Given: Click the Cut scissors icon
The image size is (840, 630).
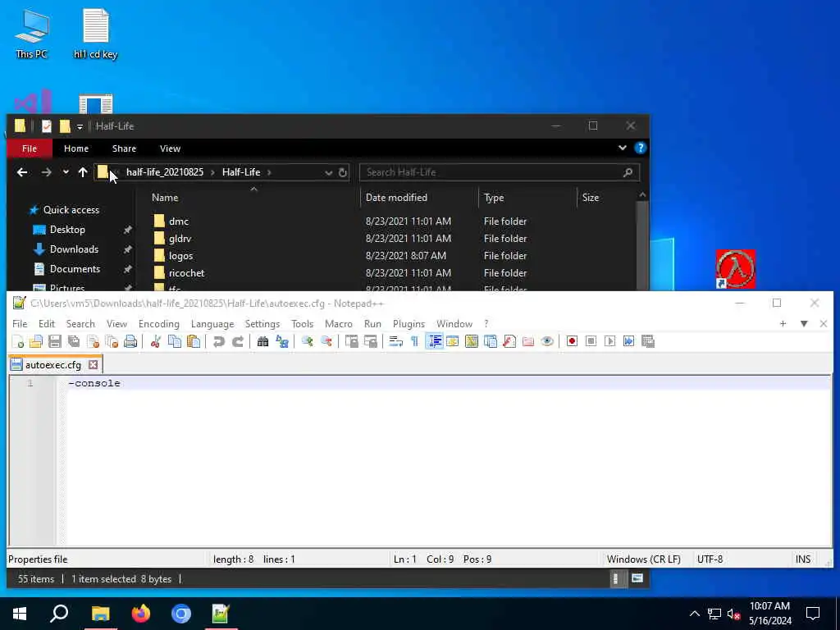Looking at the screenshot, I should 155,341.
